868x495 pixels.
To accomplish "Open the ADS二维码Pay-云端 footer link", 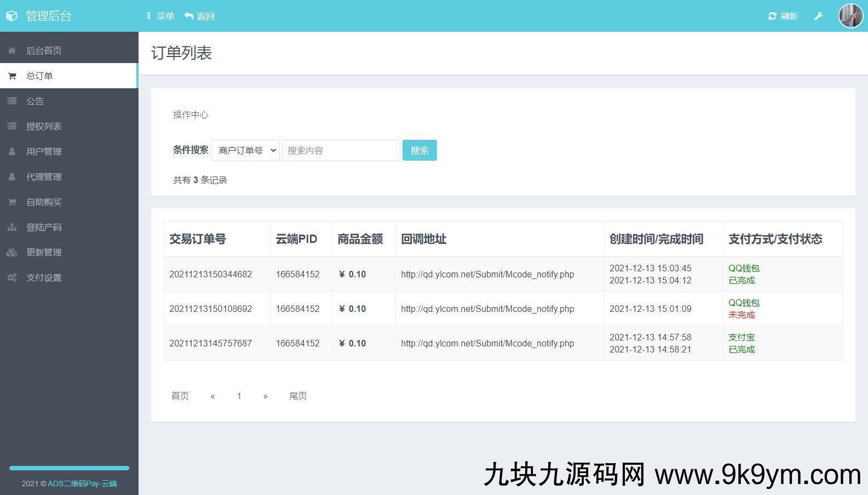I will click(x=82, y=483).
